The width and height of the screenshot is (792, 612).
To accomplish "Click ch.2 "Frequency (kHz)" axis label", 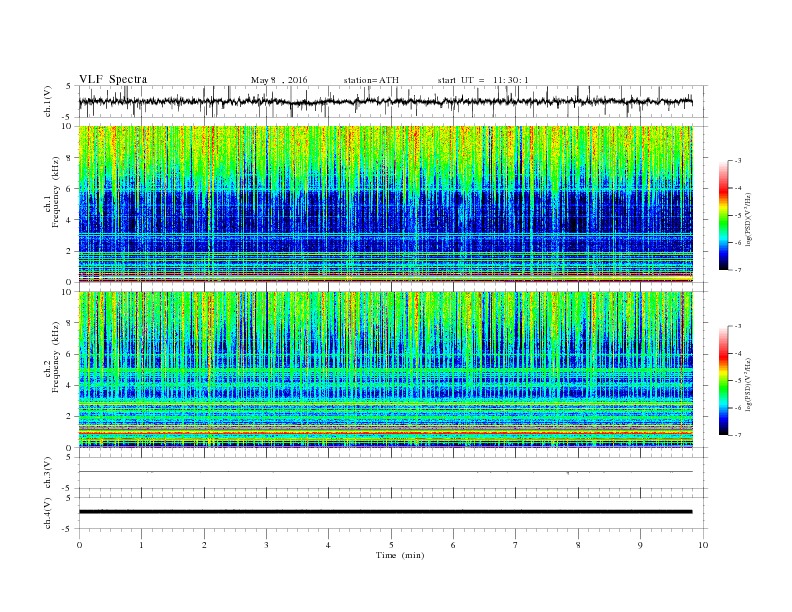I will pyautogui.click(x=56, y=358).
